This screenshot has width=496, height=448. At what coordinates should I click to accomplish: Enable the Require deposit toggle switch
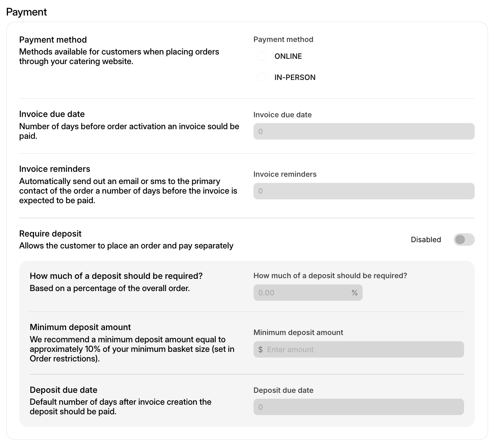464,240
